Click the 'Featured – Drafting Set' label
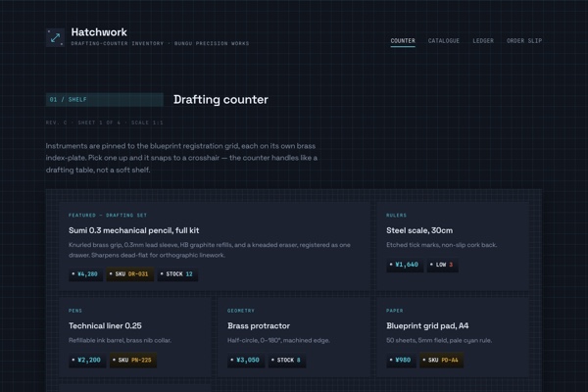Screen dimensions: 588x392 coord(108,216)
